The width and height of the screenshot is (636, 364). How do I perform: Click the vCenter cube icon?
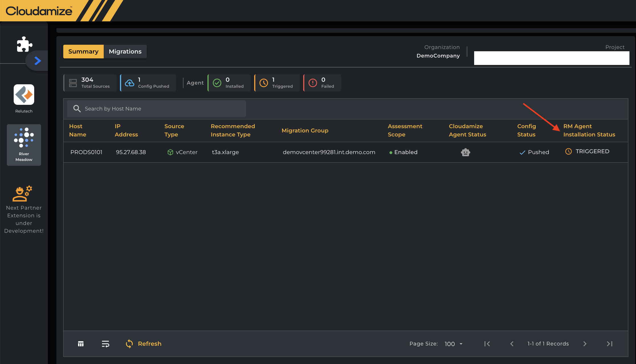tap(170, 152)
